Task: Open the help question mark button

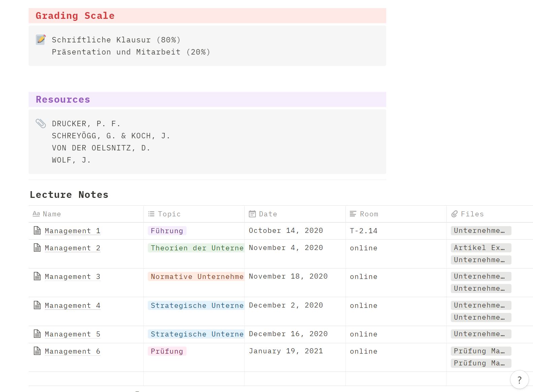Action: [519, 380]
